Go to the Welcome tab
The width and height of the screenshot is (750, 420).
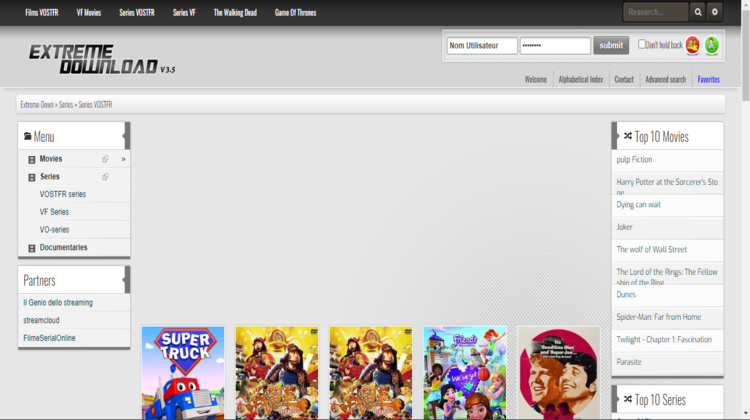536,79
